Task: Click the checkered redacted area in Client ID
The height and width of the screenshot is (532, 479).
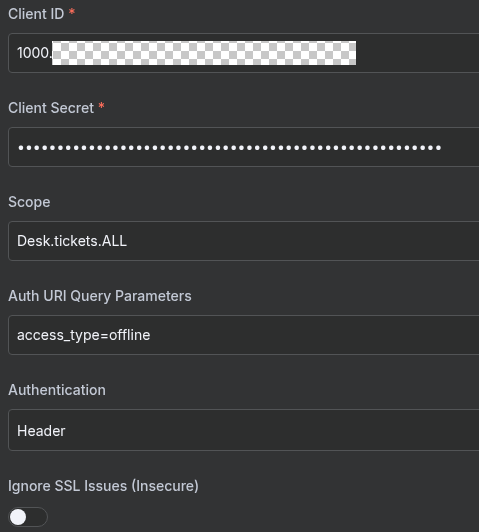Action: coord(204,53)
